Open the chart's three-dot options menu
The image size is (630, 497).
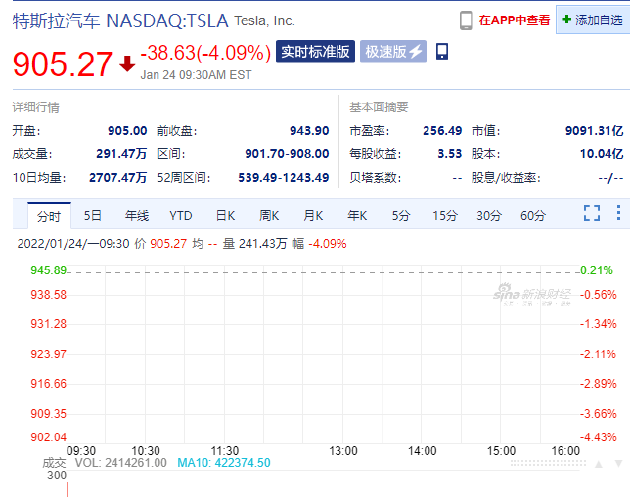618,213
